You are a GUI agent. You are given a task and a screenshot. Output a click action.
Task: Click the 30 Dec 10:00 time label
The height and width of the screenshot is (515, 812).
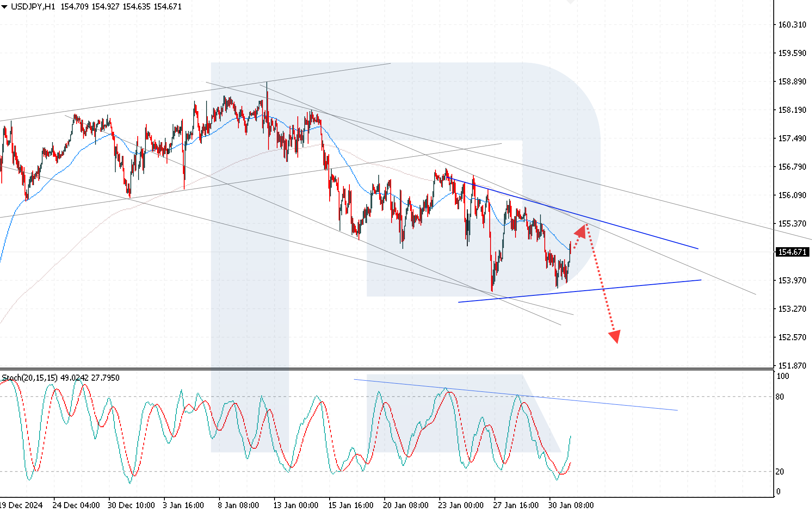click(131, 505)
